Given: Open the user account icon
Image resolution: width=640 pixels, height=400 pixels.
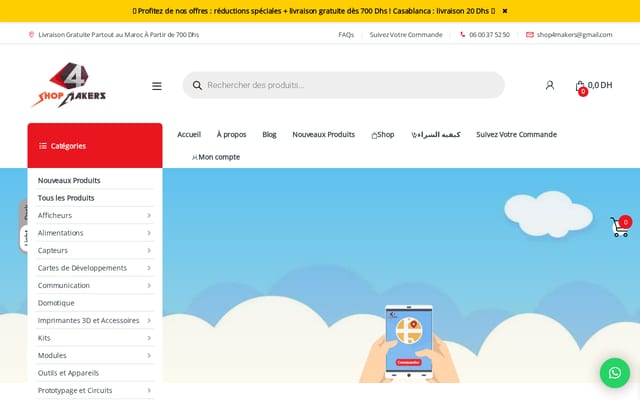Looking at the screenshot, I should point(550,85).
